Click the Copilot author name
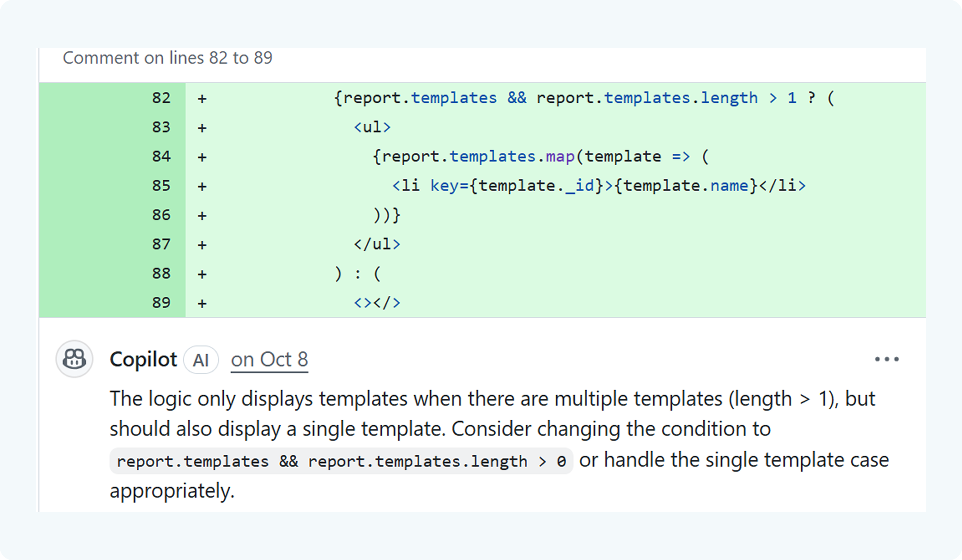Screen dimensions: 962x560 143,359
